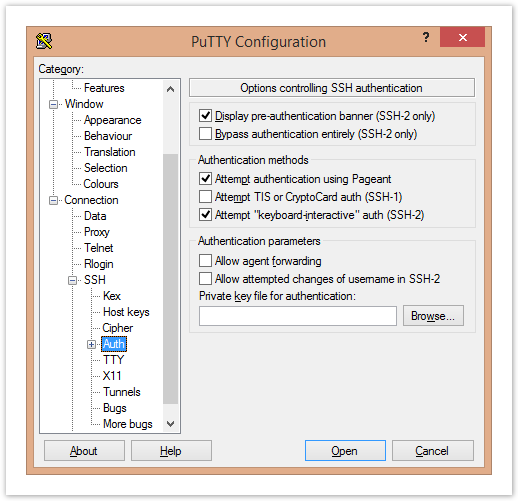Collapse the Window tree node

coord(53,104)
